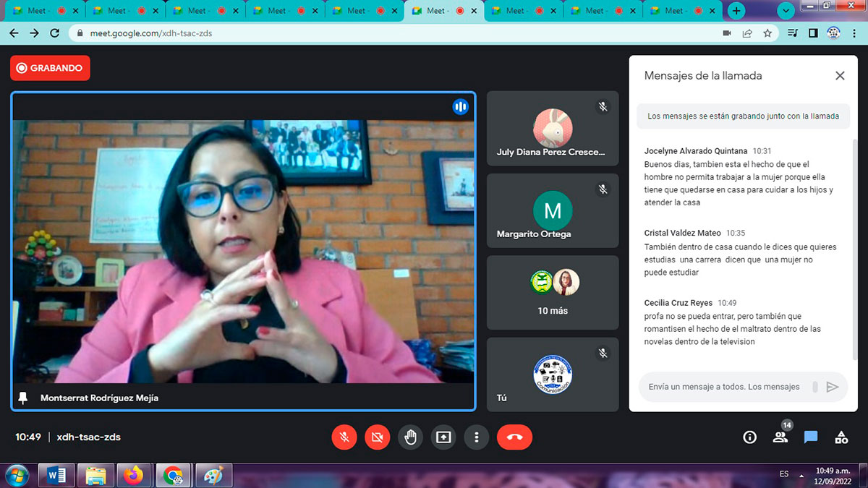868x488 pixels.
Task: Select July Diana Perez rabbit avatar
Action: (x=553, y=129)
